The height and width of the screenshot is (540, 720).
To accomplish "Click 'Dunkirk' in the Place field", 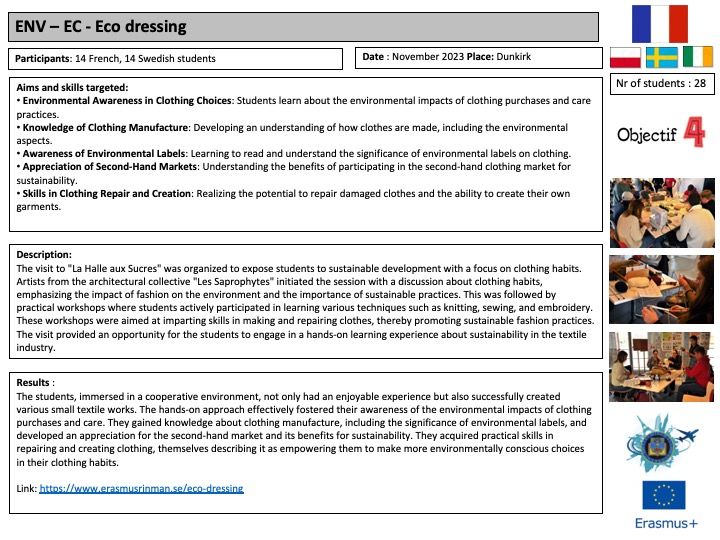I will [x=513, y=56].
